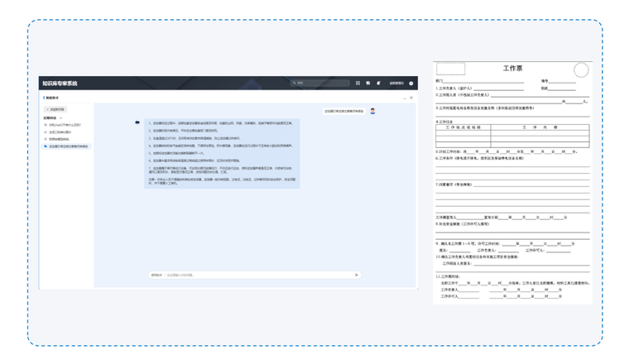
Task: Click the 工作票 form image title
Action: [512, 68]
